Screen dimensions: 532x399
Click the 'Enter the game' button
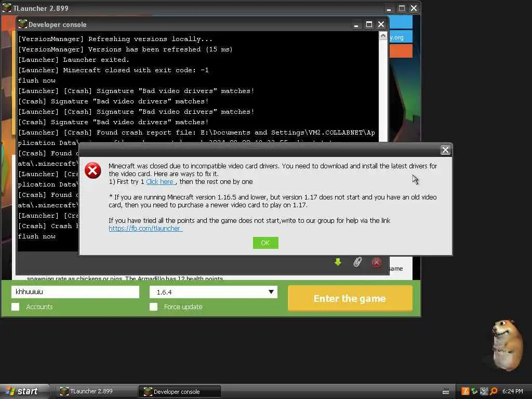click(x=350, y=298)
